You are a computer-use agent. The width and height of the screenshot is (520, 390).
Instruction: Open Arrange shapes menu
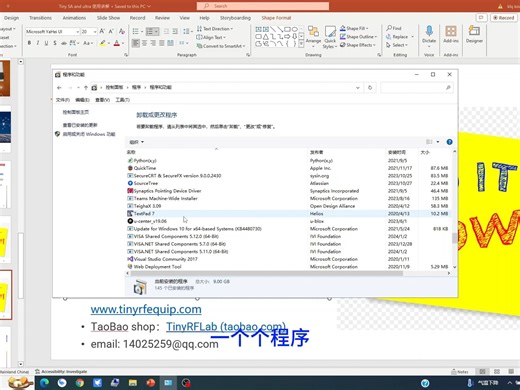(313, 37)
